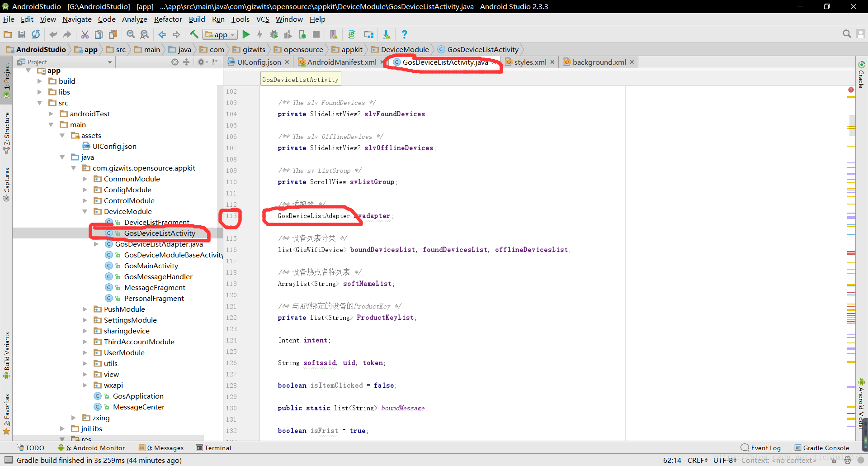Switch to the styles.xml tab

pos(529,62)
